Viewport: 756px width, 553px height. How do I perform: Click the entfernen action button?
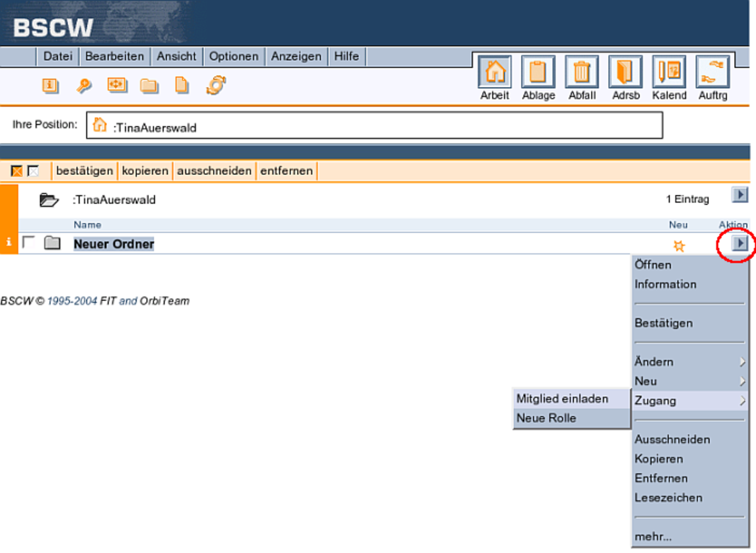[287, 171]
